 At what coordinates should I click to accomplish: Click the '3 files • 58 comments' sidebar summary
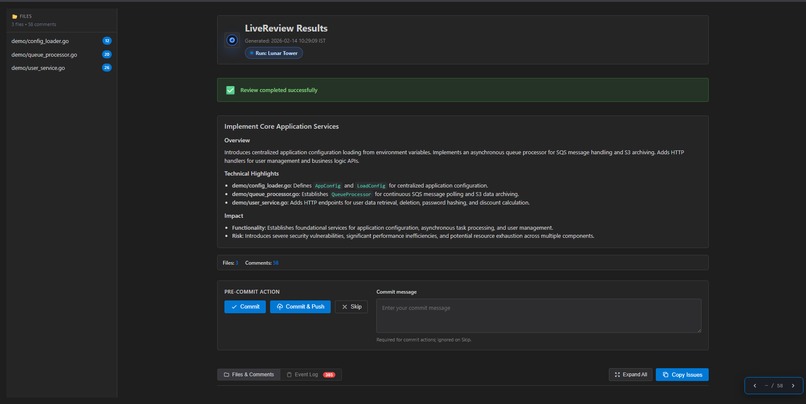click(34, 24)
